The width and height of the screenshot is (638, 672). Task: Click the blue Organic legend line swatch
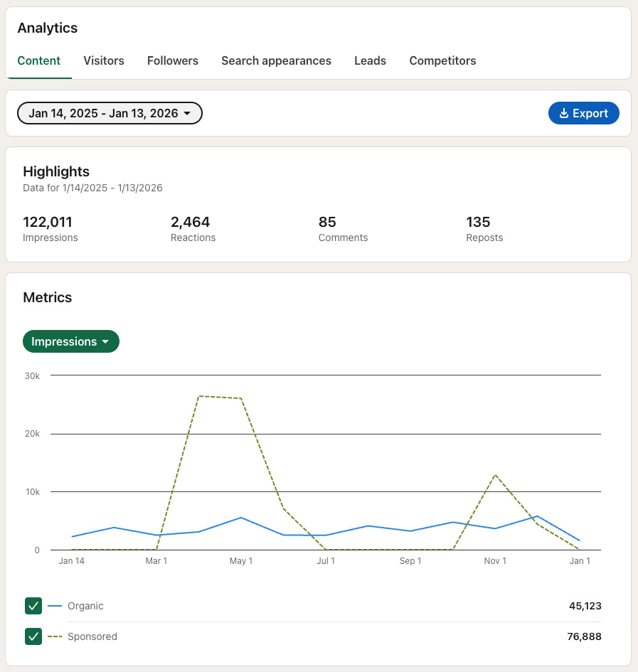coord(55,607)
